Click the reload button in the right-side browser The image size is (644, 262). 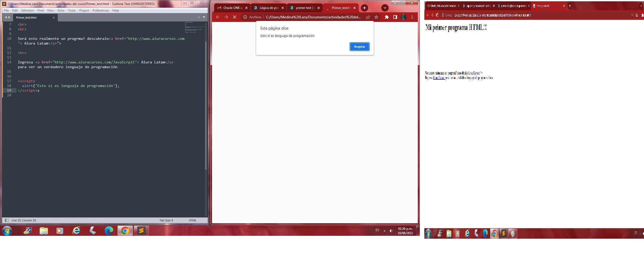pos(437,15)
